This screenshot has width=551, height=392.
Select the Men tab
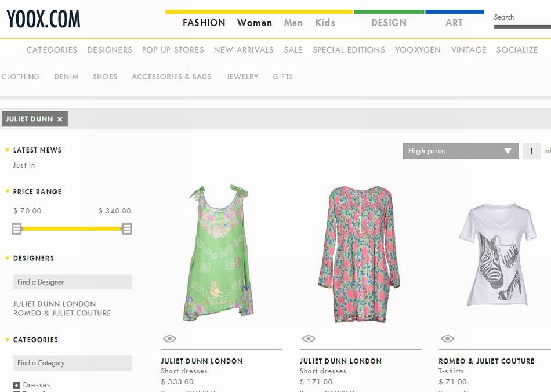(x=293, y=23)
